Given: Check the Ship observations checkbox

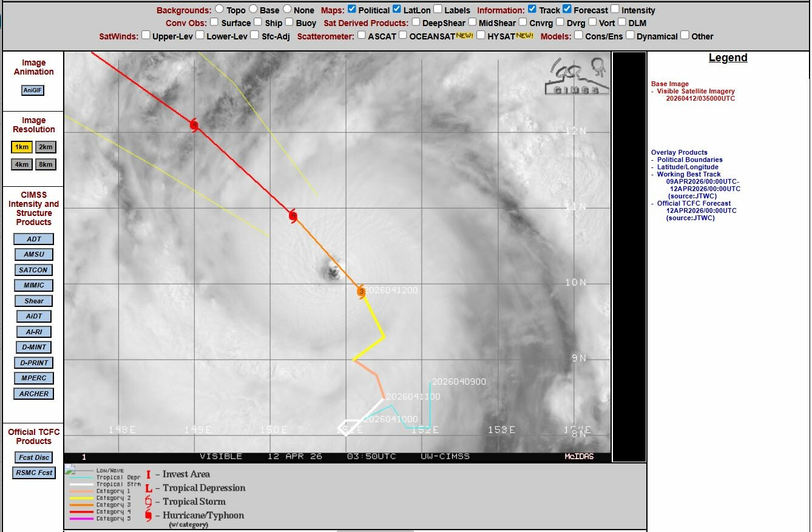Looking at the screenshot, I should coord(258,22).
